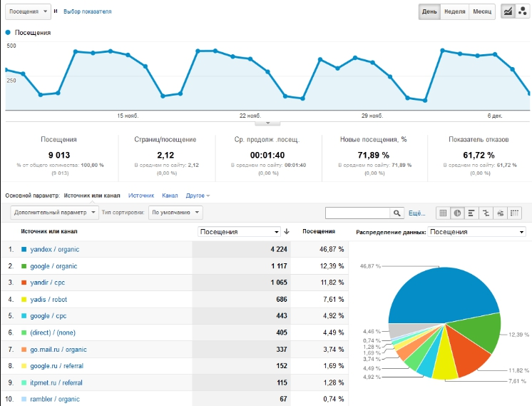
Task: Toggle graph interval to Месяц
Action: [482, 11]
